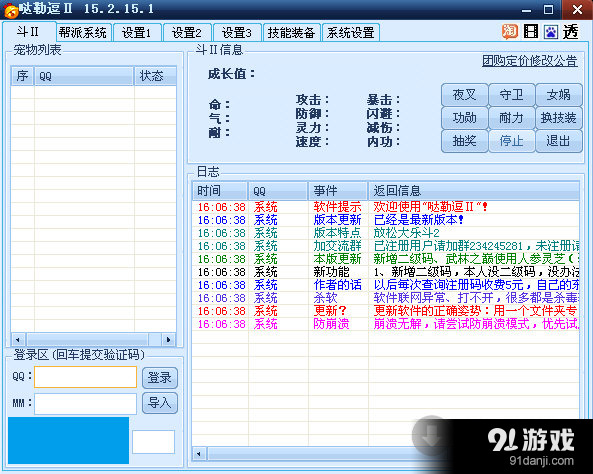Select the 加交流群 log row
The image size is (593, 474).
pos(386,246)
